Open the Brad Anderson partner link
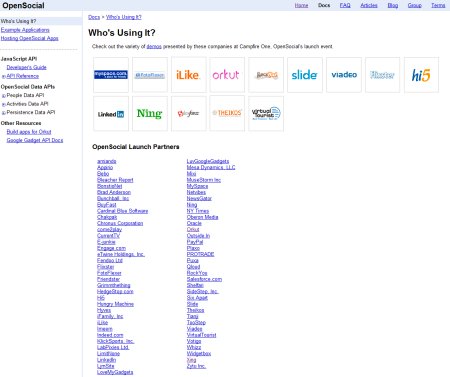The width and height of the screenshot is (450, 377). click(x=114, y=192)
